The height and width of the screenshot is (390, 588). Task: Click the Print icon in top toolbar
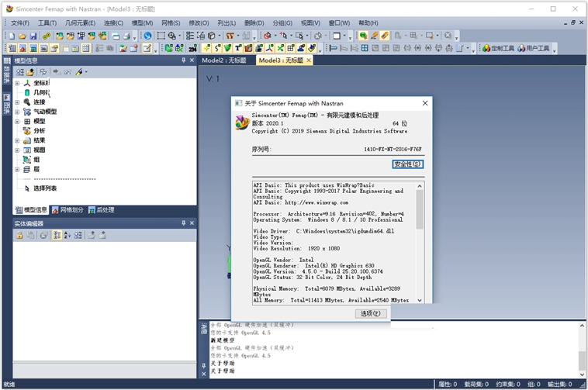click(x=125, y=36)
